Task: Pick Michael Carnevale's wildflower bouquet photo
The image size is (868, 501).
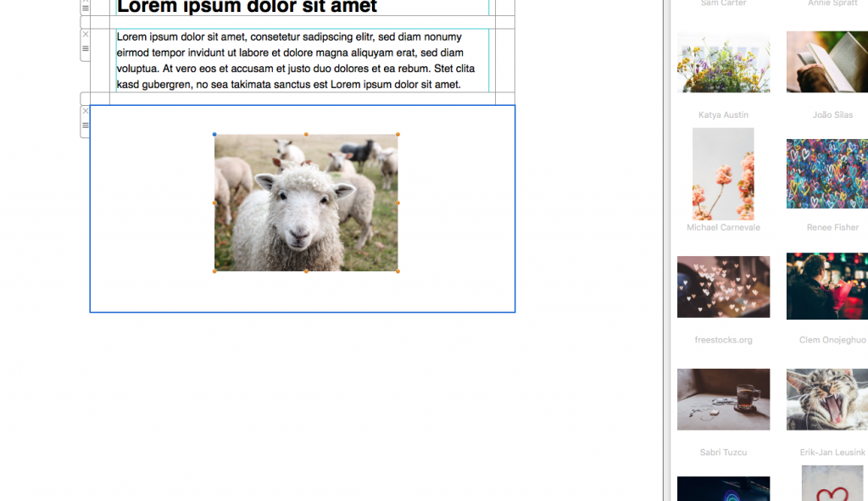Action: [x=723, y=61]
